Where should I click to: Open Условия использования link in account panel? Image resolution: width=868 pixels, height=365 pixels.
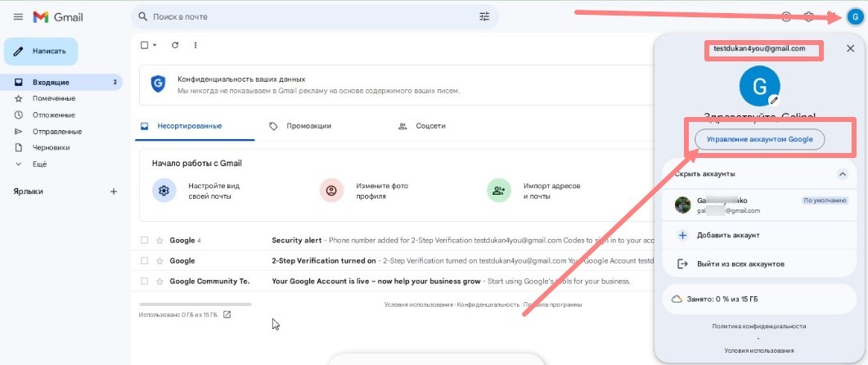[759, 350]
